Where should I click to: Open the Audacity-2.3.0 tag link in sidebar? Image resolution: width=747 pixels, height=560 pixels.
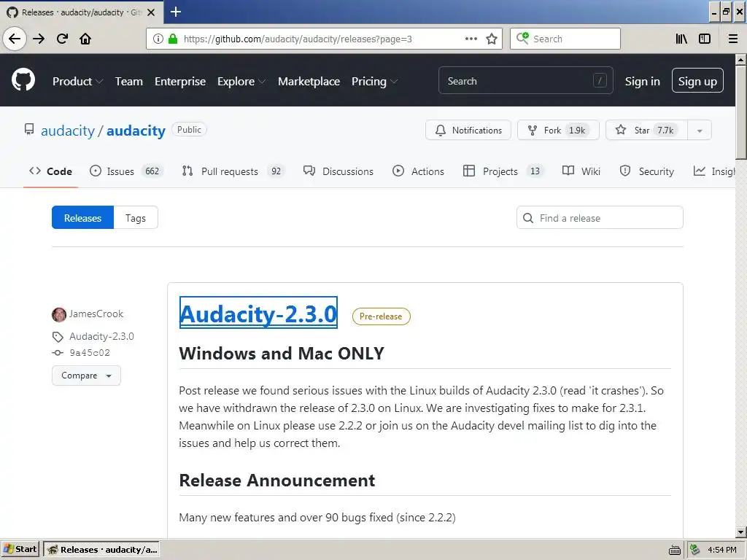(101, 337)
